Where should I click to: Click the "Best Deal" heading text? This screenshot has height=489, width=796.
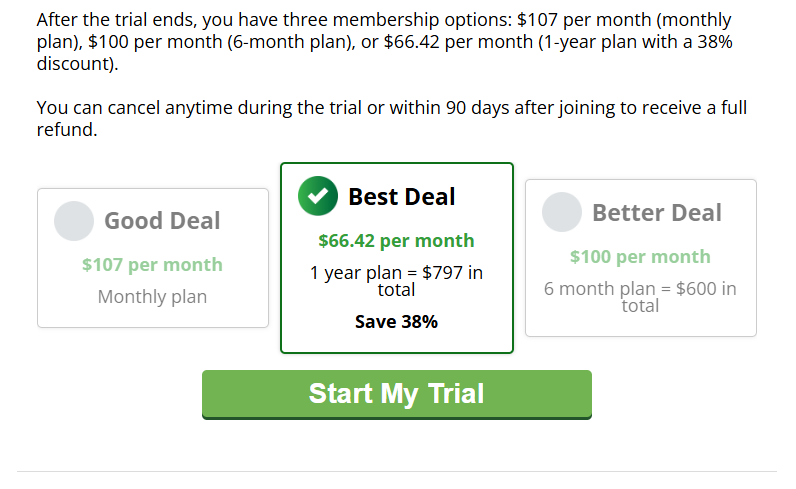click(401, 197)
